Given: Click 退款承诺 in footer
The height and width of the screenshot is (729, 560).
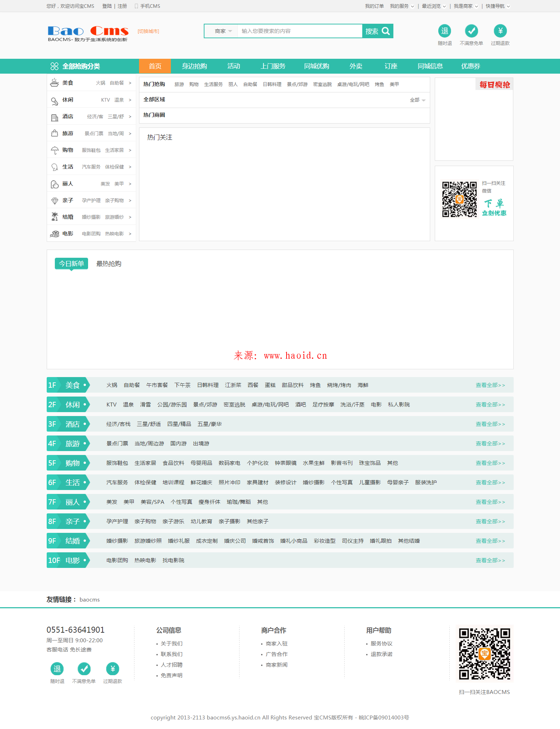Looking at the screenshot, I should [381, 654].
